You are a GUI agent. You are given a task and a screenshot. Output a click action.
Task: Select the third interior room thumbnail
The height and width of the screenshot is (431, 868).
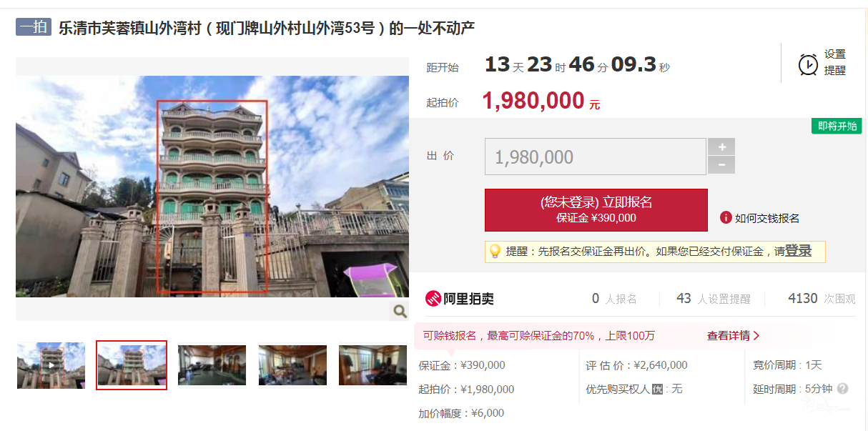coord(212,365)
